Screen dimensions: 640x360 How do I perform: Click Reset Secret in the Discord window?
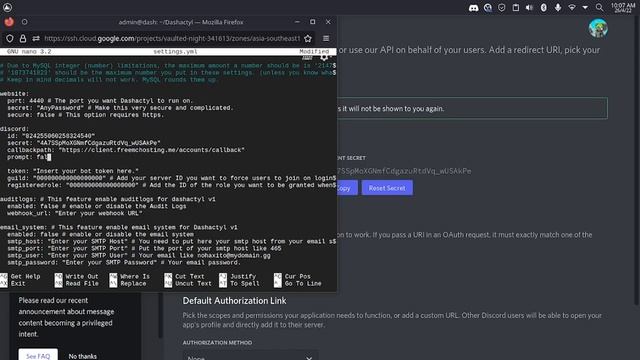387,188
